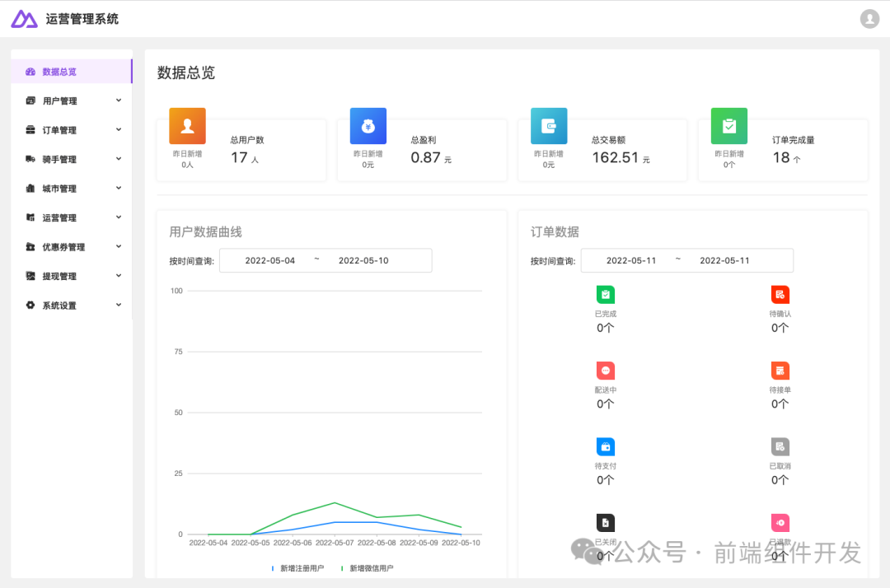Click the 订单完成量 checklist icon
Image resolution: width=890 pixels, height=588 pixels.
729,125
